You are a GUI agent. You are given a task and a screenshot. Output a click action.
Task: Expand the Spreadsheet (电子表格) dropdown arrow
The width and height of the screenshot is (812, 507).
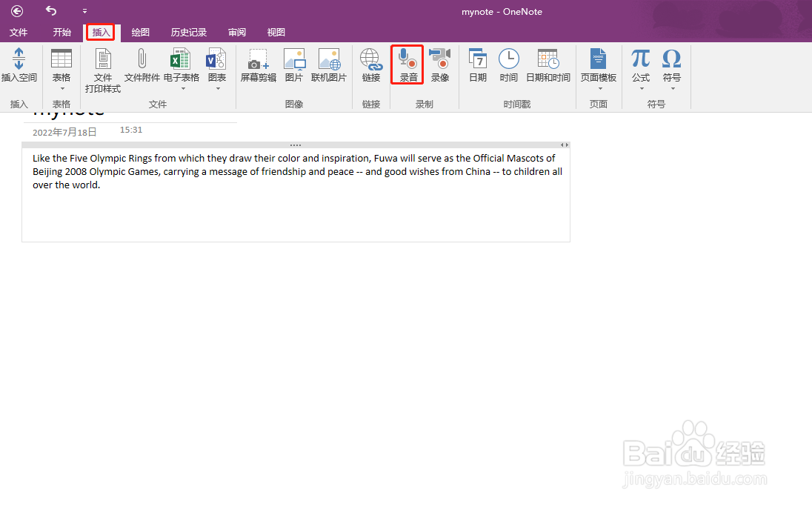(183, 89)
